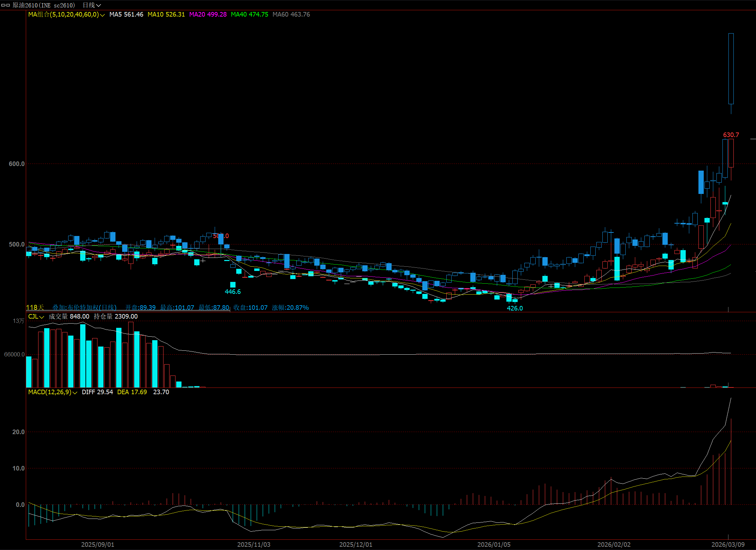
Task: Click the 2025/11/03 date axis label
Action: pyautogui.click(x=254, y=545)
